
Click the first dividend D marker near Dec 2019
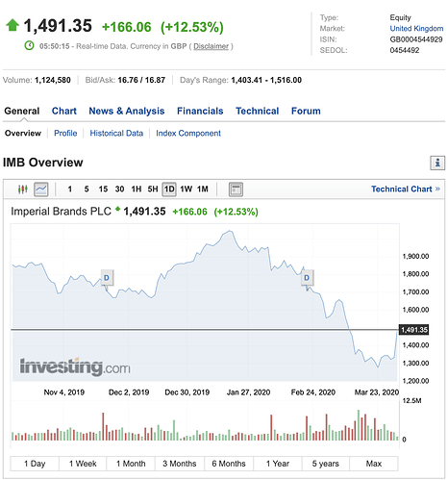click(107, 278)
